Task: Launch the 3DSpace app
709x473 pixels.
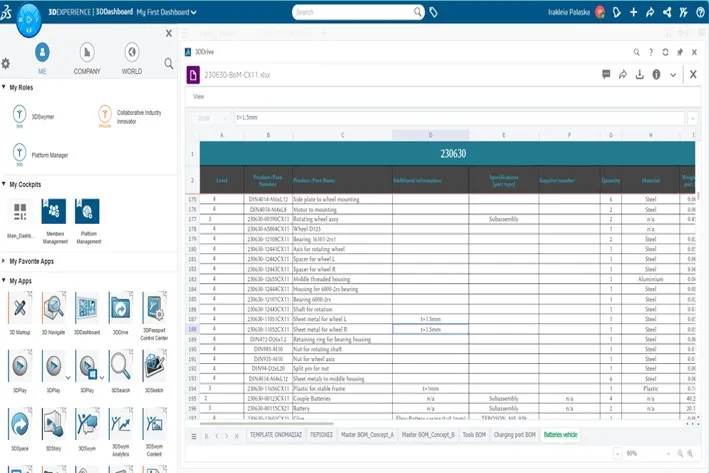Action: 20,424
